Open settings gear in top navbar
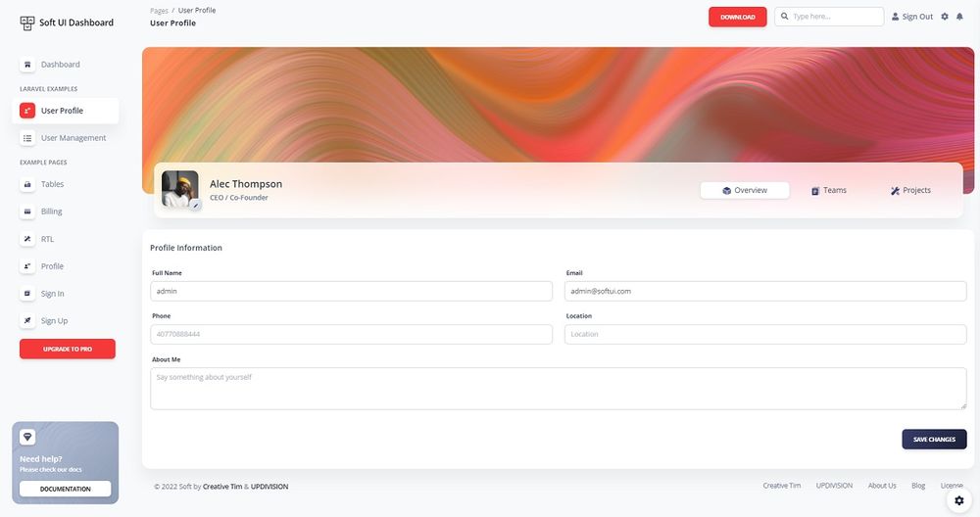 click(945, 17)
